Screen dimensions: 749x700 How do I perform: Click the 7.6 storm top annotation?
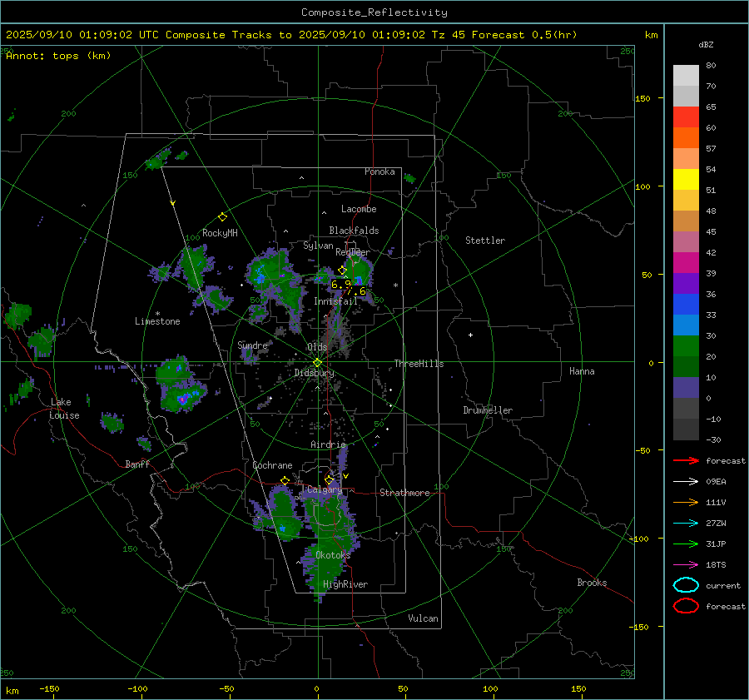pyautogui.click(x=356, y=291)
